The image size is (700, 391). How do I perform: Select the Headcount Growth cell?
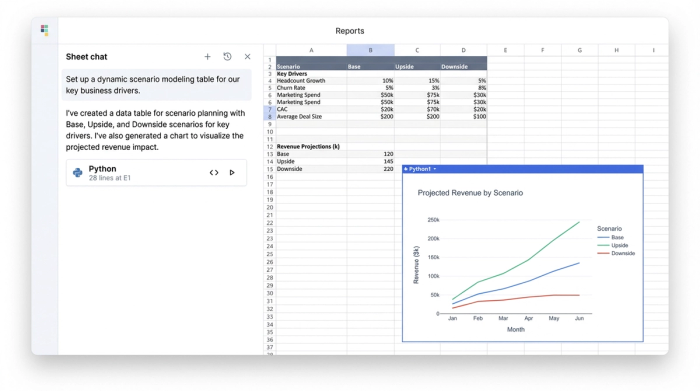pos(311,81)
